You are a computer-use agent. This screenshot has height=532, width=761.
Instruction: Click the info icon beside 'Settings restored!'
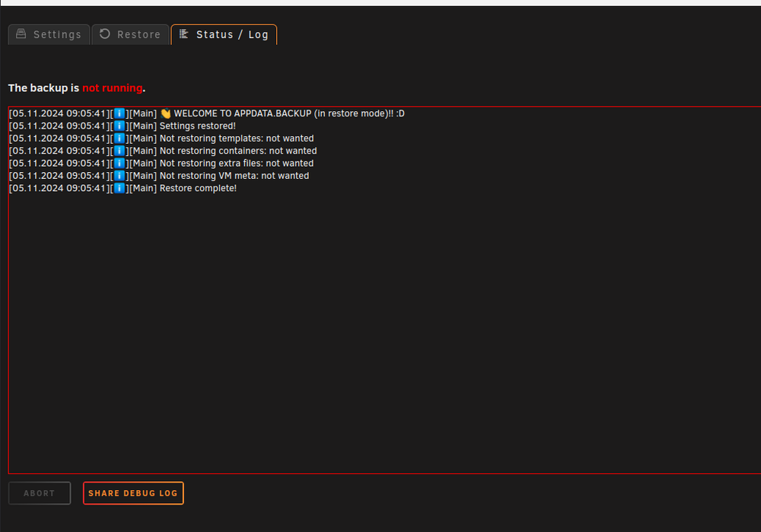pyautogui.click(x=119, y=126)
